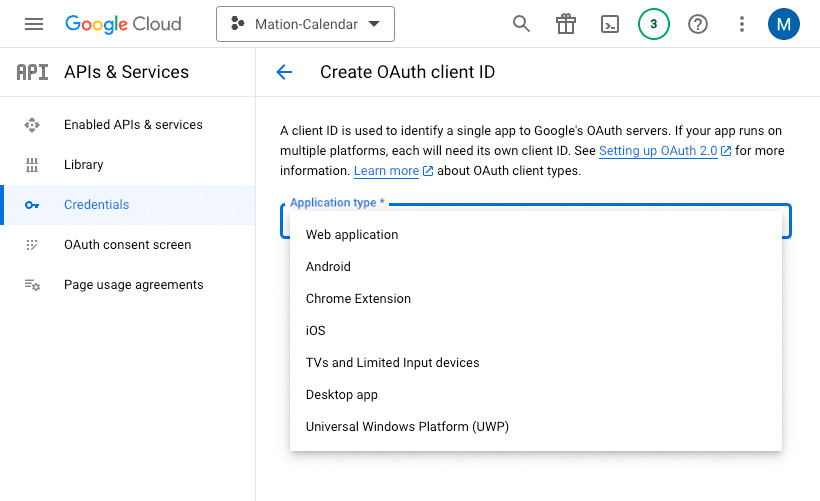820x501 pixels.
Task: Open the Mation-Calendar project selector
Action: pos(305,24)
